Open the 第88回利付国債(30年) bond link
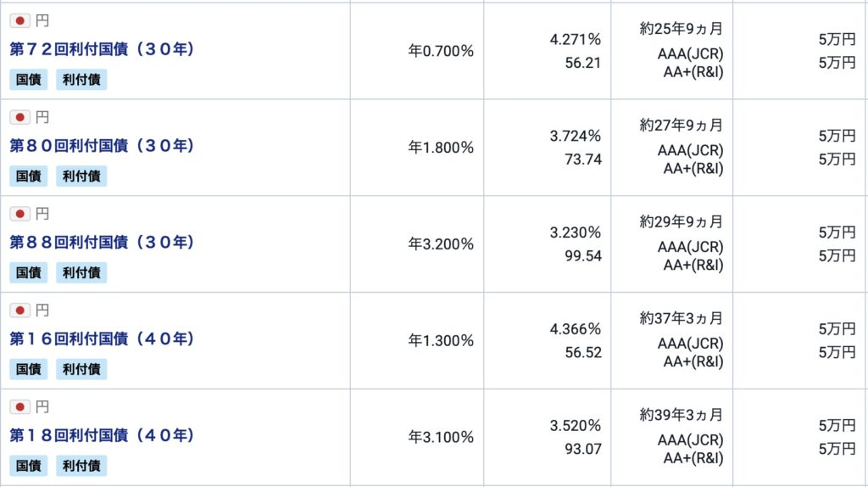 [x=103, y=243]
